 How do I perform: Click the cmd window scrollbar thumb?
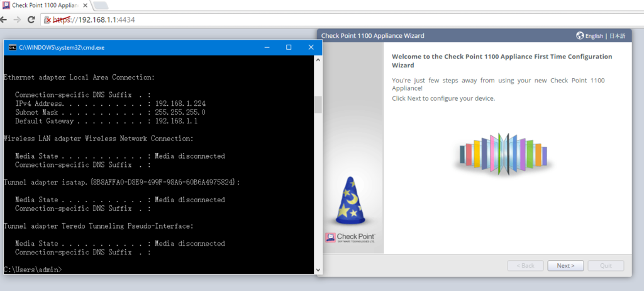coord(318,105)
